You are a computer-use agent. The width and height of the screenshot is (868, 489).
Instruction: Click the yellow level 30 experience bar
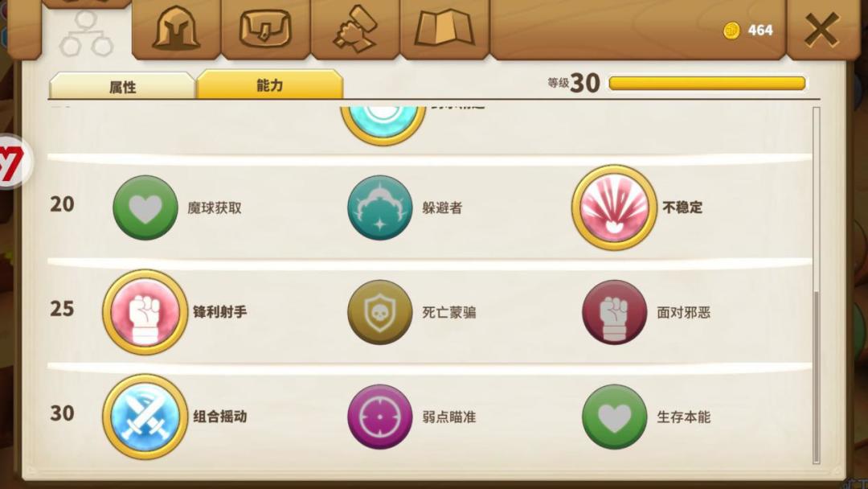[x=707, y=83]
